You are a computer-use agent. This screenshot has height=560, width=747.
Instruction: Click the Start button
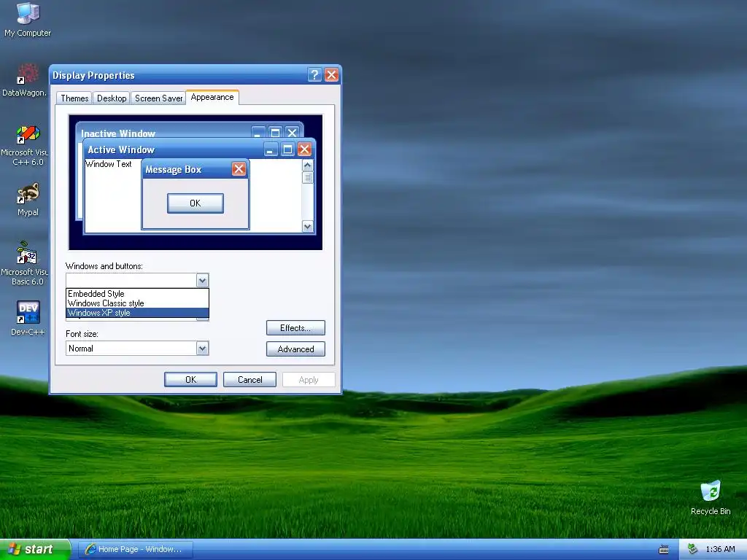35,549
